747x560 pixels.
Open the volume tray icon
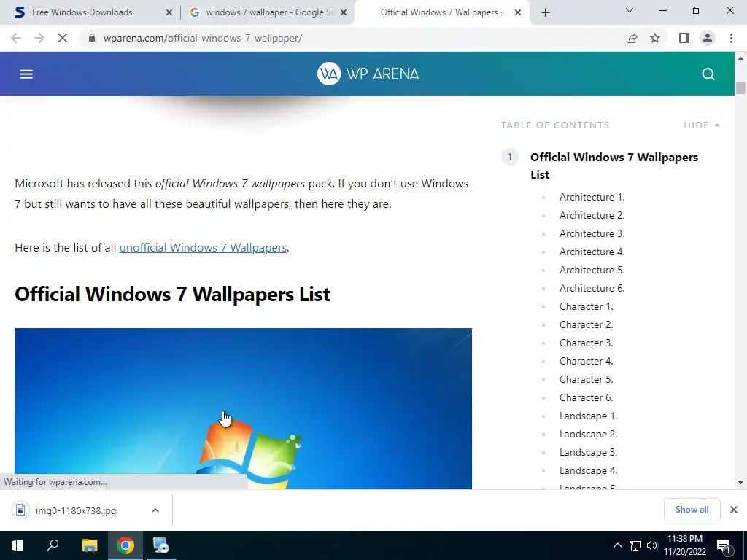tap(651, 545)
